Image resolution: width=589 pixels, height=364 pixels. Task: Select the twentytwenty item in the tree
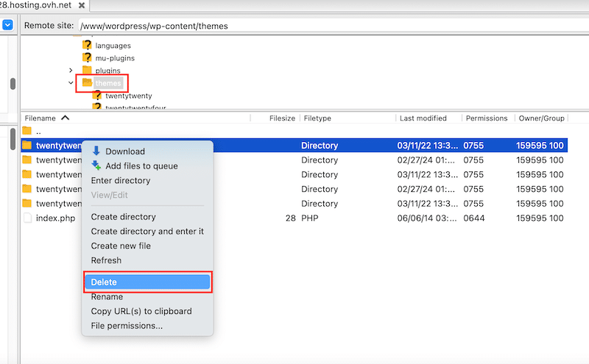click(128, 96)
